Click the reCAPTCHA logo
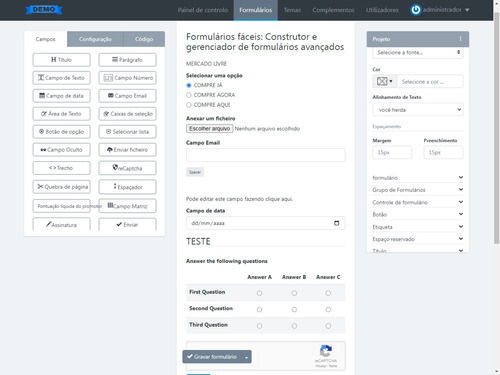 point(326,351)
